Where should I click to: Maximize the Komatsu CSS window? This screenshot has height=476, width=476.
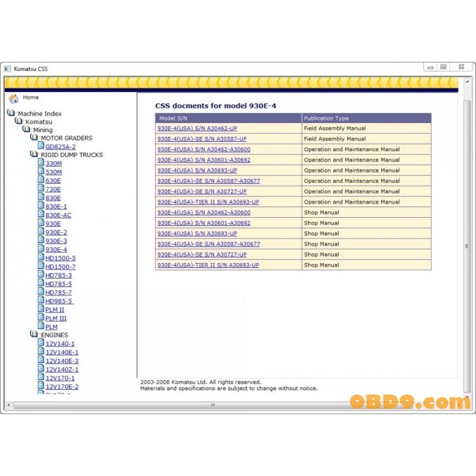[443, 67]
